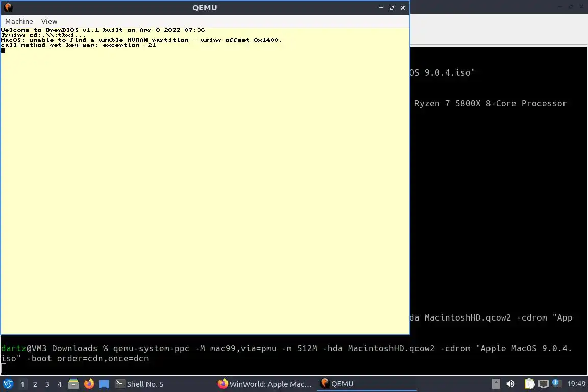
Task: Launch the file manager from the taskbar
Action: [73, 384]
